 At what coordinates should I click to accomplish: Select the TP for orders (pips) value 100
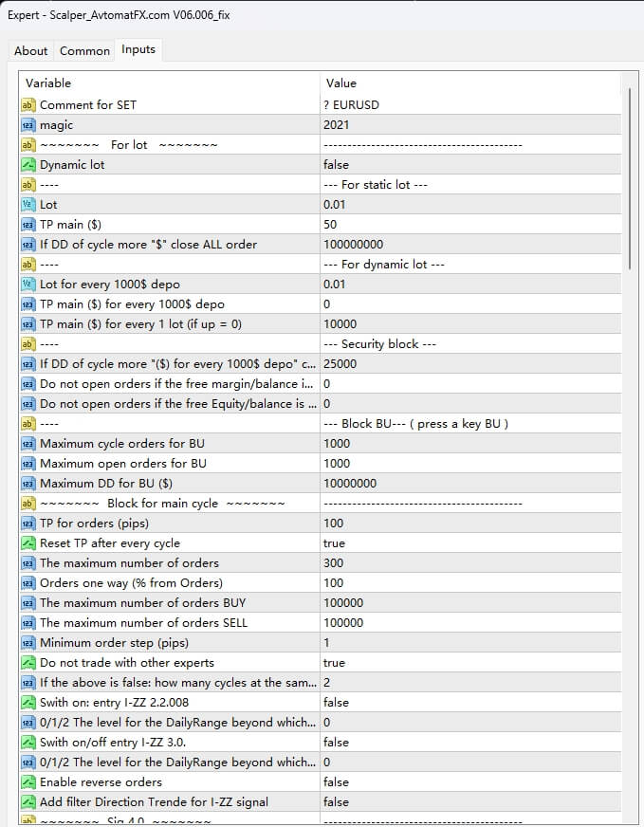pyautogui.click(x=470, y=524)
